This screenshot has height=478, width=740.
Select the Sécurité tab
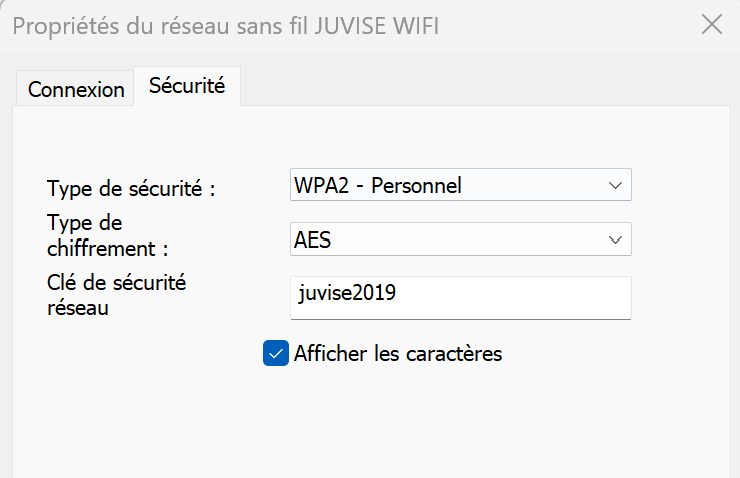[x=187, y=86]
